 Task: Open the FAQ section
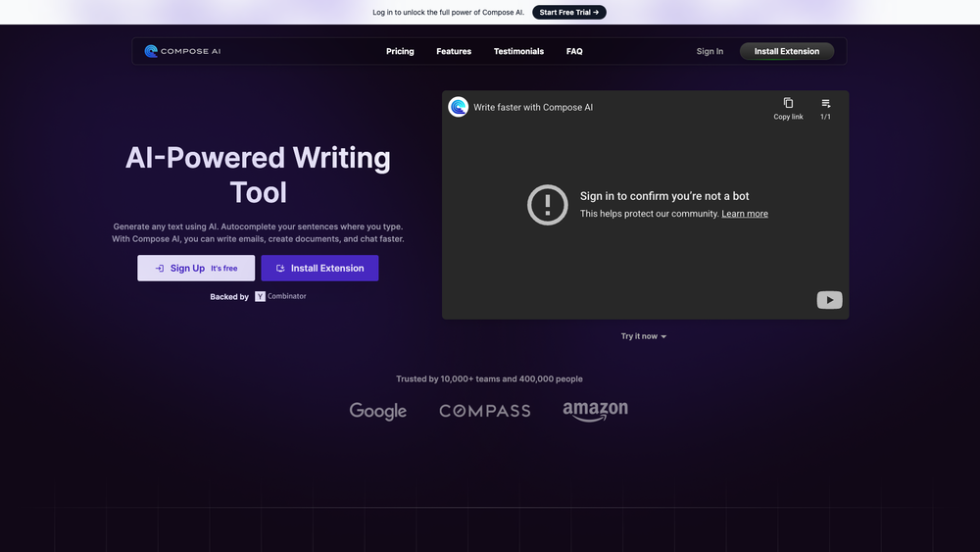pyautogui.click(x=574, y=51)
